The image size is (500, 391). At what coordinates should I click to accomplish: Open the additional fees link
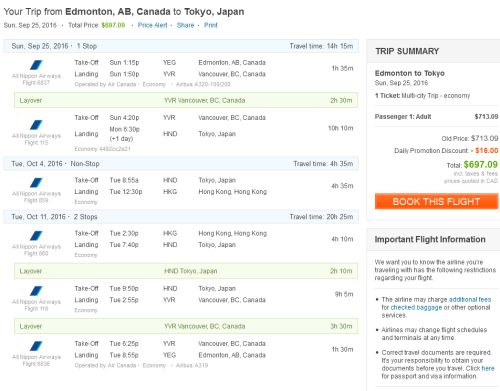470,299
